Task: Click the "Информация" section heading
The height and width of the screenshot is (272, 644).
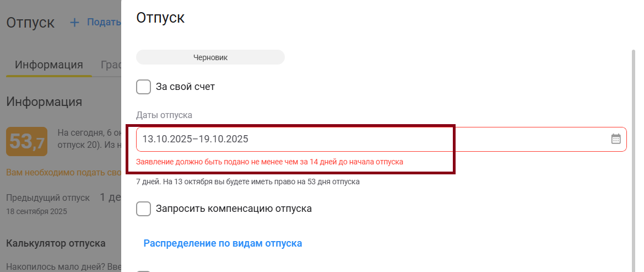Action: pyautogui.click(x=44, y=102)
